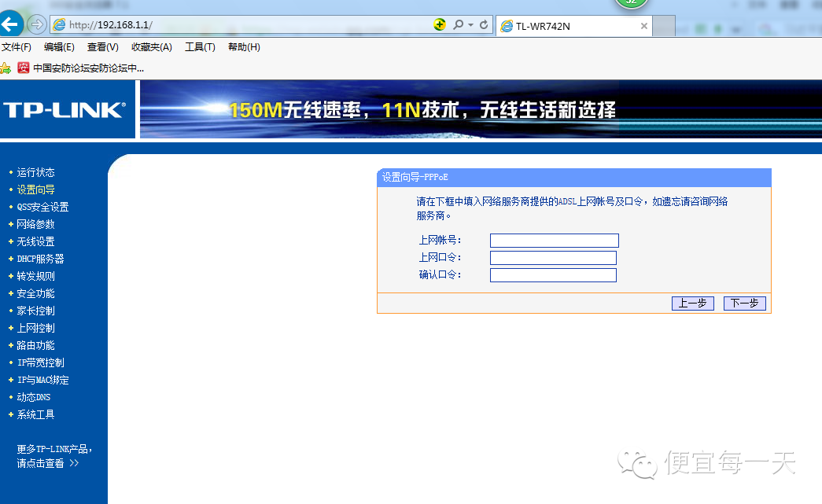Go back using the browser back arrow
The height and width of the screenshot is (504, 822).
(x=10, y=24)
